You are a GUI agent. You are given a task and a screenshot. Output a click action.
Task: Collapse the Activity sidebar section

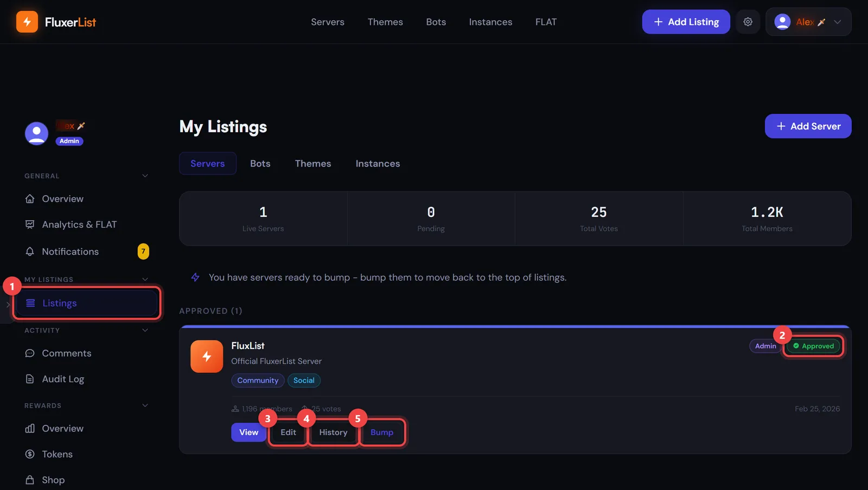(145, 330)
